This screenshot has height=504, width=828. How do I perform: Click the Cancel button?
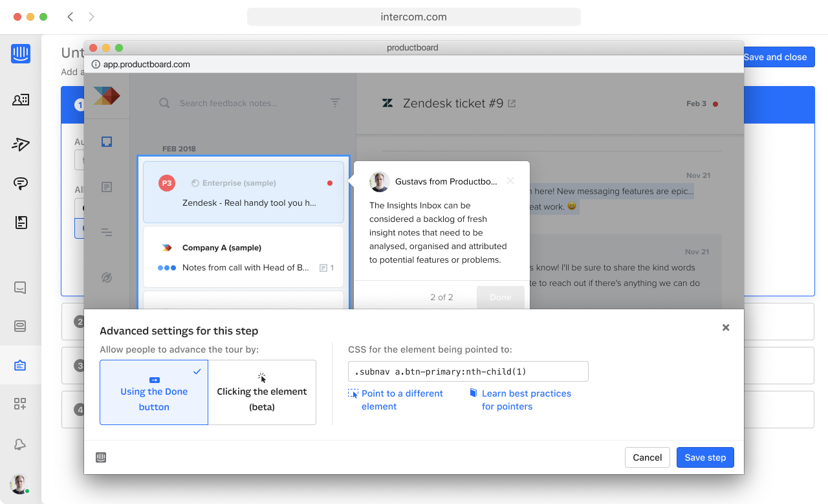coord(648,457)
